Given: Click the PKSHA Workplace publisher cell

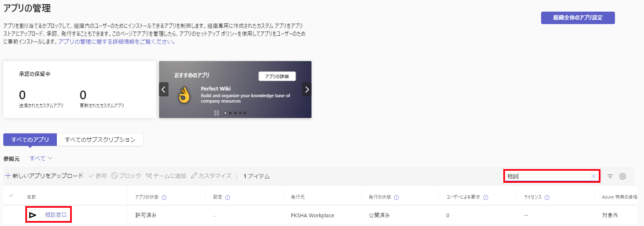Looking at the screenshot, I should click(x=312, y=216).
